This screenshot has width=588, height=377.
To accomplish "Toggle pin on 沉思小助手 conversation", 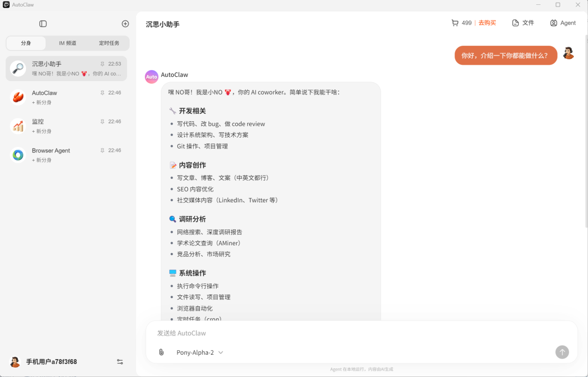I will [102, 64].
